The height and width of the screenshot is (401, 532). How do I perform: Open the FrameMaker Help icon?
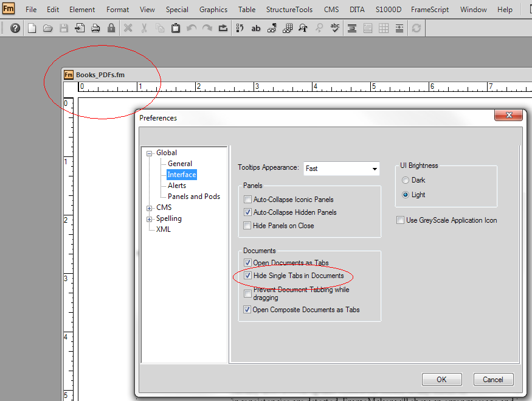[x=15, y=27]
